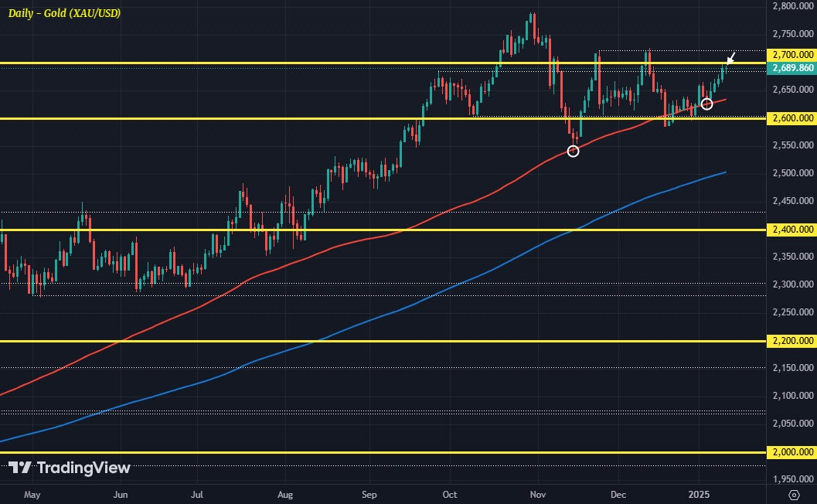Click the Daily – Gold (XAU/USD) title
817x504 pixels.
pos(64,13)
